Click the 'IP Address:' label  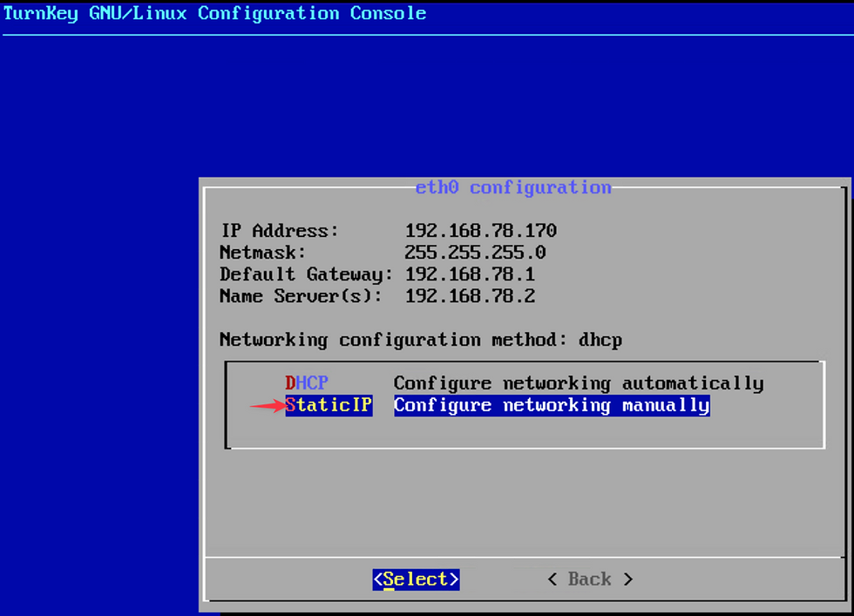(280, 230)
